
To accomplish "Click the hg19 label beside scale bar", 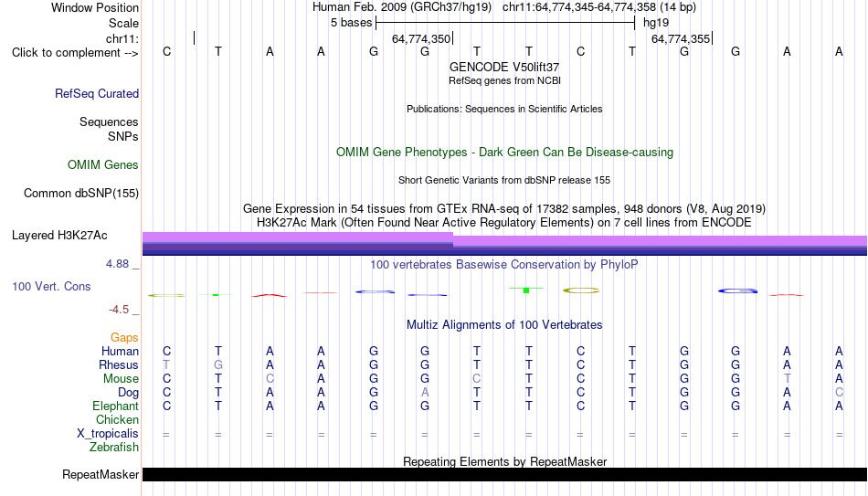I will [x=656, y=23].
